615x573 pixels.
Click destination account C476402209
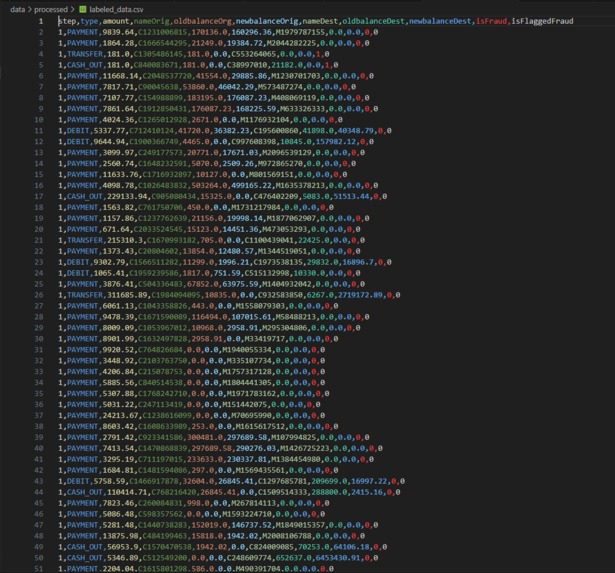click(276, 196)
